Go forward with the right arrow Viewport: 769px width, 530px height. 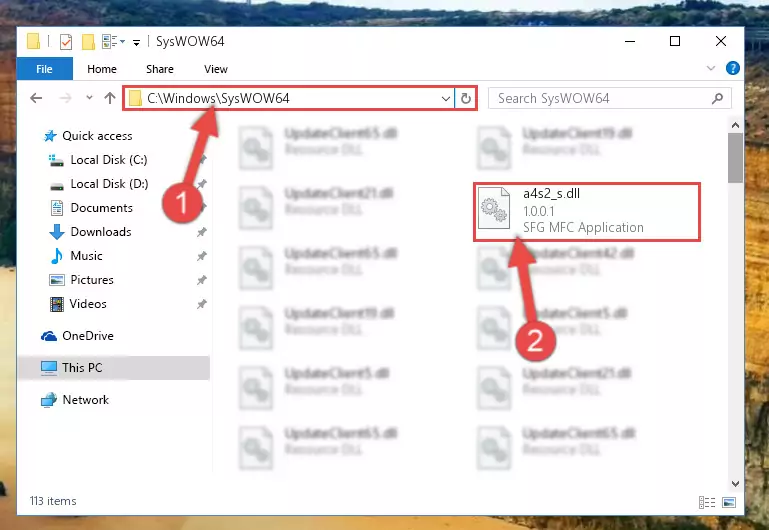(65, 98)
